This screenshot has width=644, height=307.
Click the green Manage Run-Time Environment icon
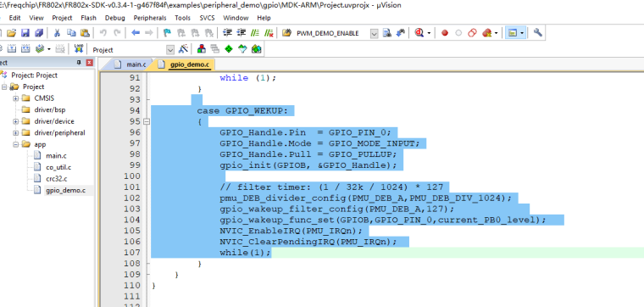tap(229, 49)
